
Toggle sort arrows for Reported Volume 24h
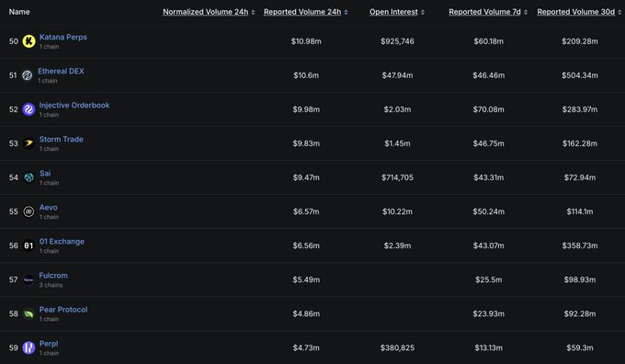pos(346,12)
